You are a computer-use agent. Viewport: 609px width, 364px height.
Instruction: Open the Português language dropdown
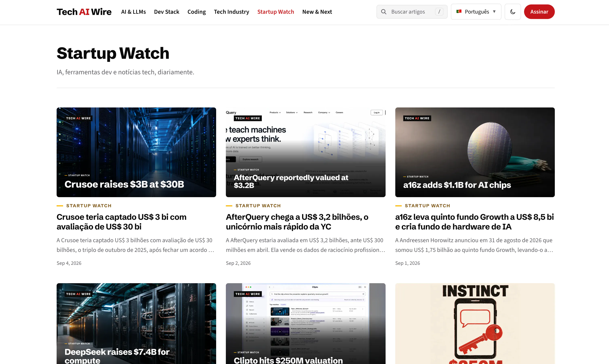point(476,12)
